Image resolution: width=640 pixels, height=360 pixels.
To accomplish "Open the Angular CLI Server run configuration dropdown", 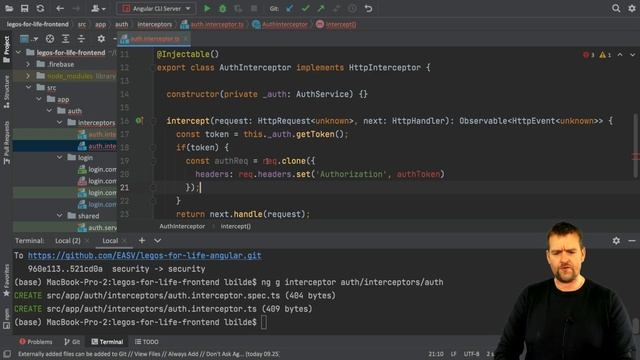I will click(156, 8).
